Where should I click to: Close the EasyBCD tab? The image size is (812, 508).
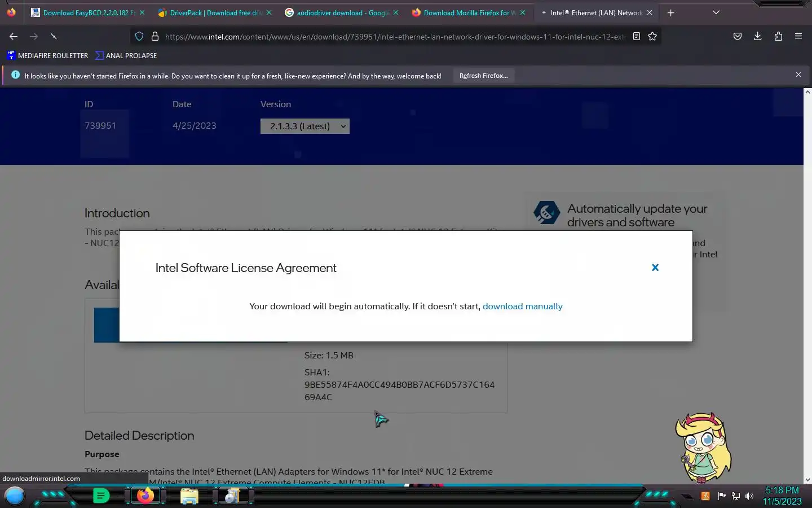(142, 12)
